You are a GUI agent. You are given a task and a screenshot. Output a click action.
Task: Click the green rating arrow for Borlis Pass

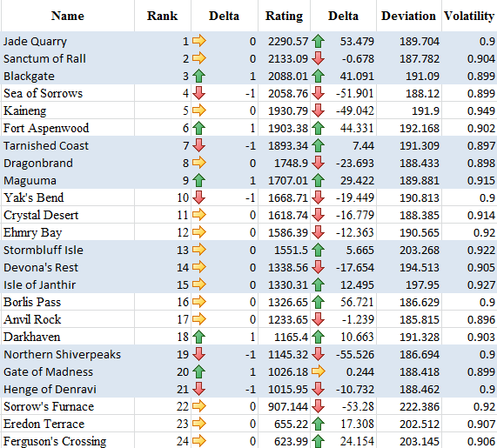click(x=318, y=302)
